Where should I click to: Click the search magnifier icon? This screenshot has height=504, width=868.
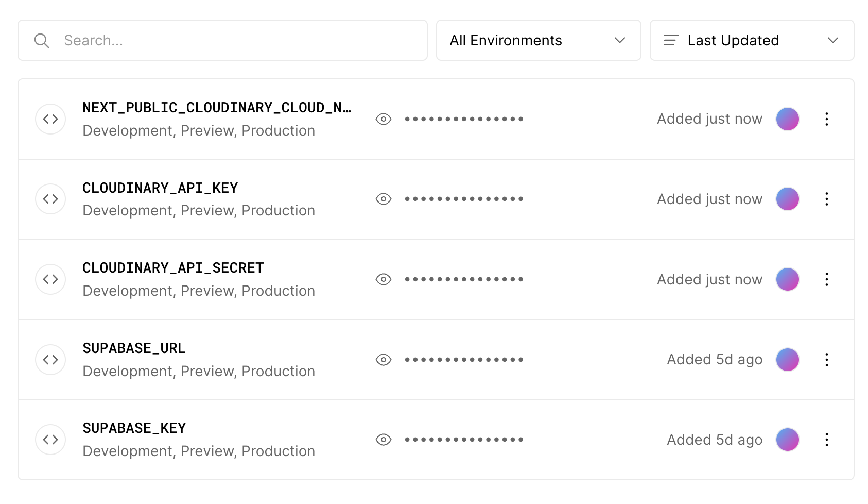click(x=42, y=41)
